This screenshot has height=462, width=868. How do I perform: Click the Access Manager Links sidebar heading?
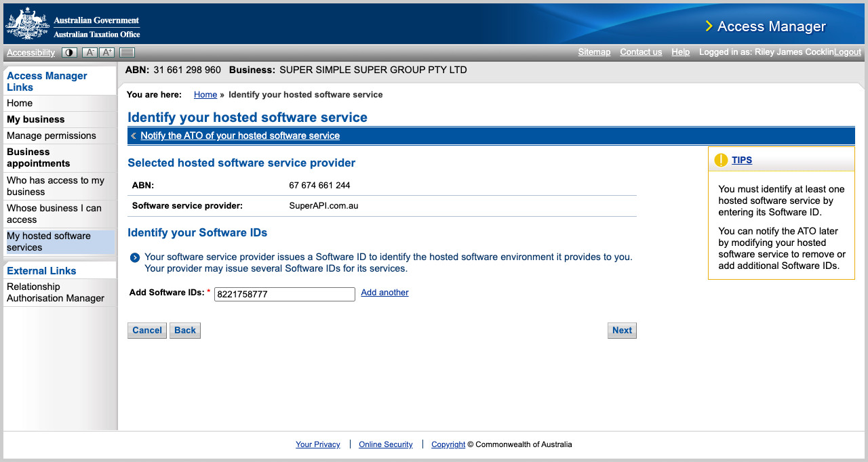click(47, 81)
